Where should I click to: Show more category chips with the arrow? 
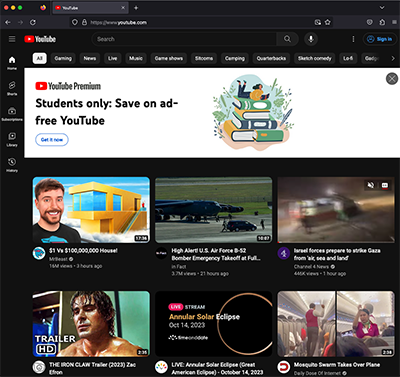[393, 58]
